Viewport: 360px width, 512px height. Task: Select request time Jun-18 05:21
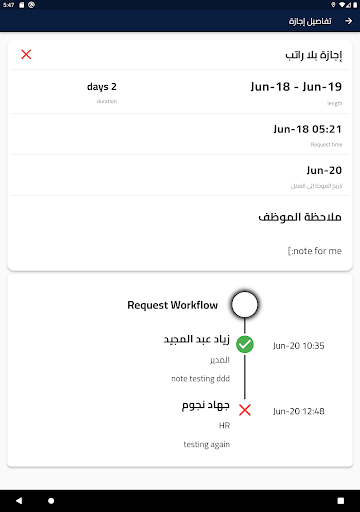click(x=308, y=129)
